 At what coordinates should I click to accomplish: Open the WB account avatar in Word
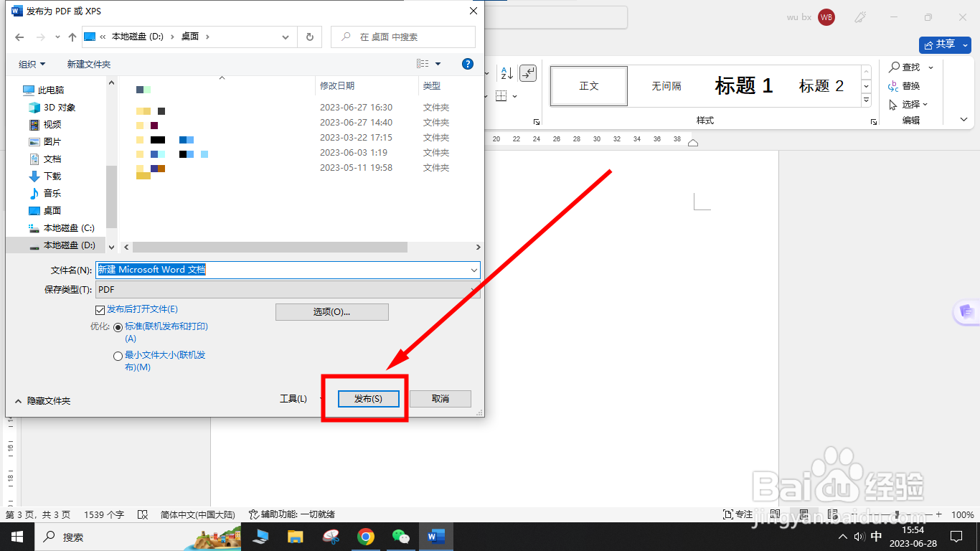pyautogui.click(x=826, y=17)
